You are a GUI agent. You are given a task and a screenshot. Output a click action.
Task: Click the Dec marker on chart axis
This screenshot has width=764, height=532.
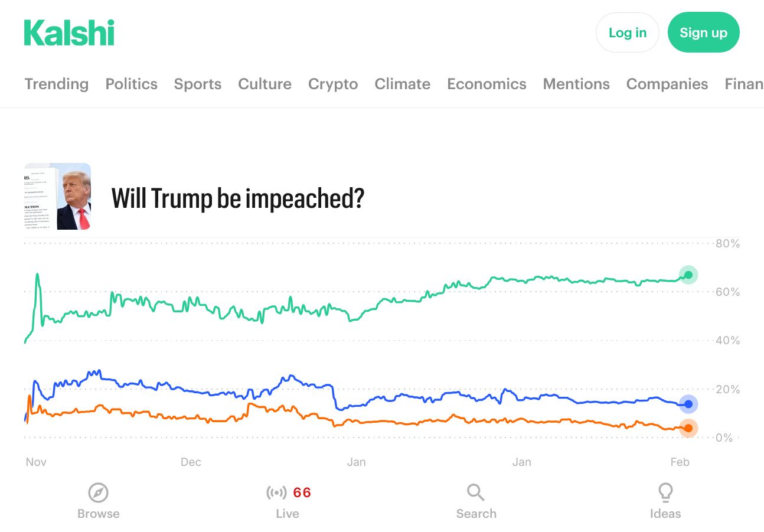(191, 462)
